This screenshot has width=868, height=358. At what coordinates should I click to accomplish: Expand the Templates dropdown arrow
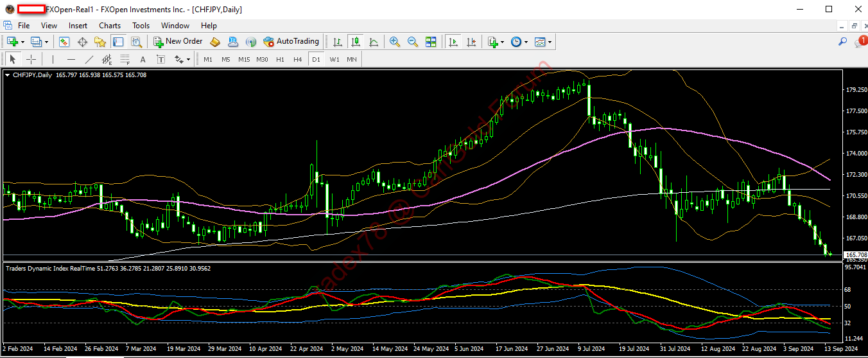pos(550,42)
